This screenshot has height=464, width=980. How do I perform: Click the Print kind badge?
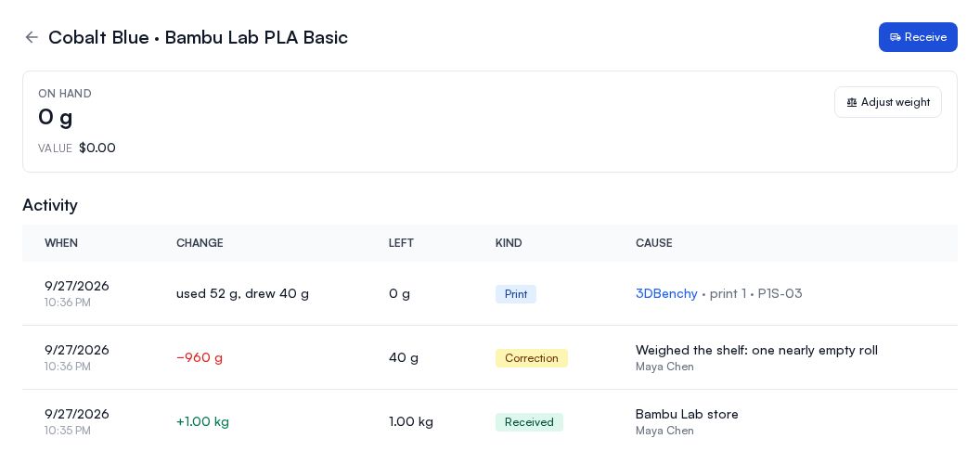coord(516,294)
